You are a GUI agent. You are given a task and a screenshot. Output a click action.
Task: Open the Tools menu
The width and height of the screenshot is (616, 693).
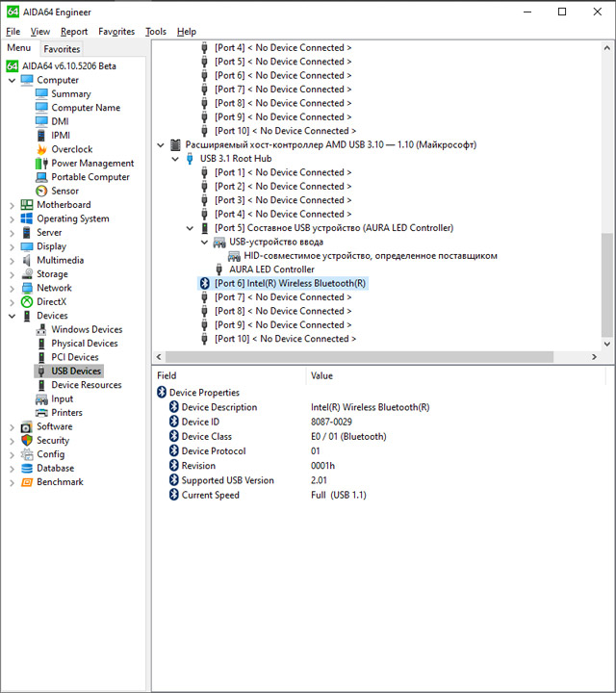click(x=156, y=32)
